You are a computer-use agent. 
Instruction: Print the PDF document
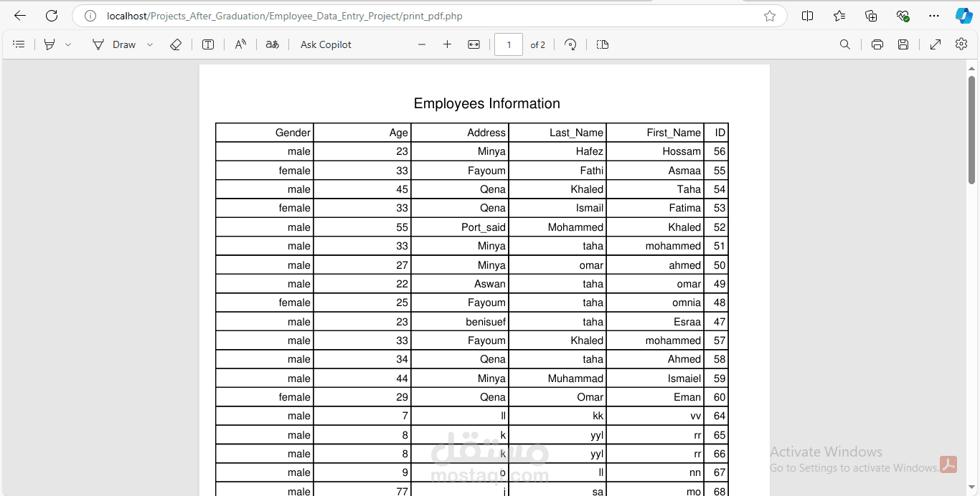877,44
